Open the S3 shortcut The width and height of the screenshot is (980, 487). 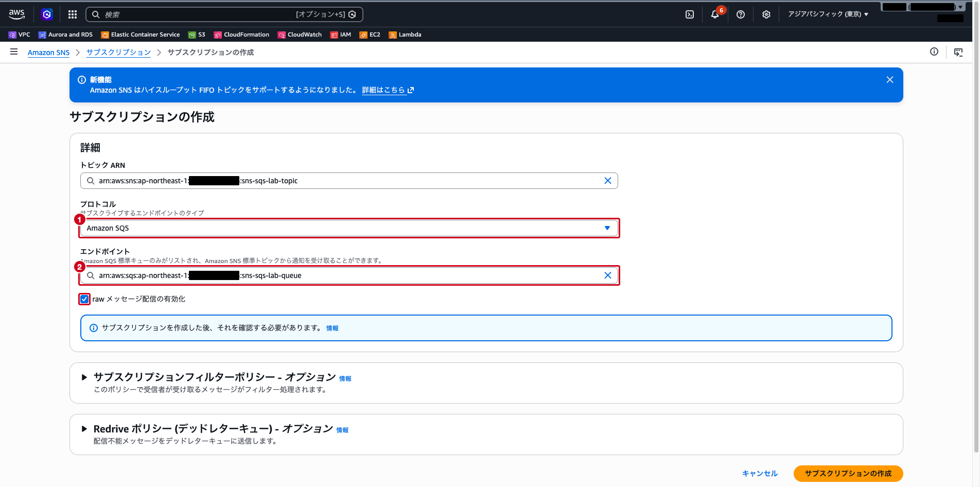(197, 34)
